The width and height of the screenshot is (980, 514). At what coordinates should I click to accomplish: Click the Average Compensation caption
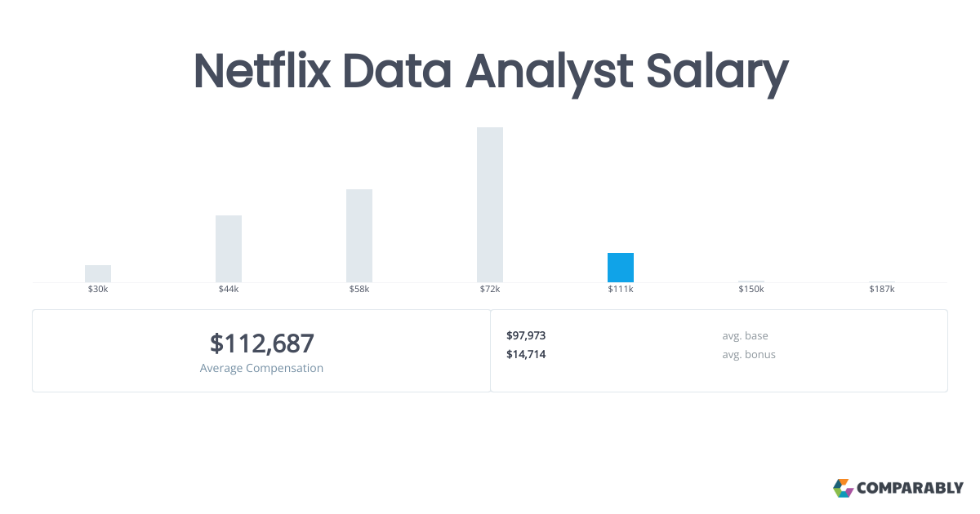click(261, 368)
